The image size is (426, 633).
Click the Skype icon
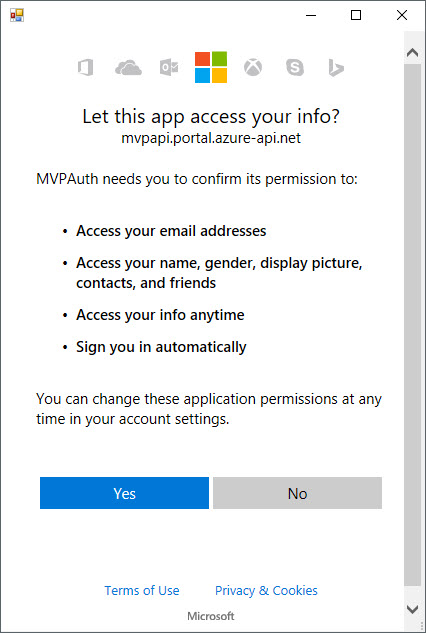pyautogui.click(x=295, y=67)
